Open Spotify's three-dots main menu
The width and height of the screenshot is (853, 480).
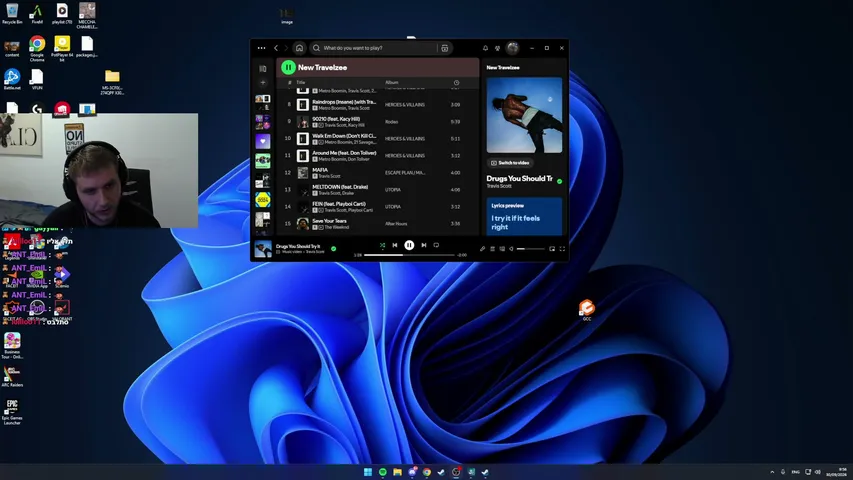coord(262,48)
